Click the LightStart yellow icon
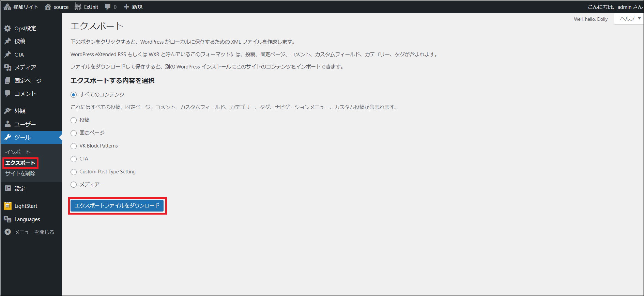 coord(7,206)
